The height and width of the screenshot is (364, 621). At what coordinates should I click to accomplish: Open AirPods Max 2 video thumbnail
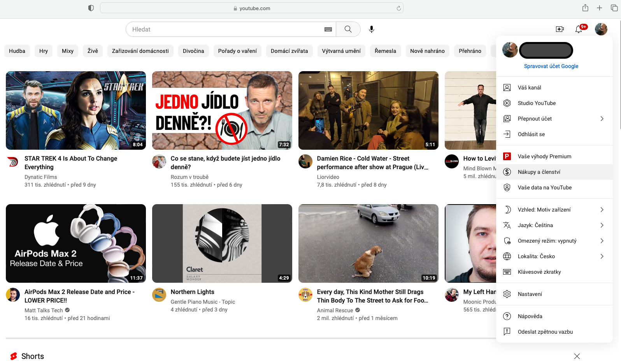(76, 243)
